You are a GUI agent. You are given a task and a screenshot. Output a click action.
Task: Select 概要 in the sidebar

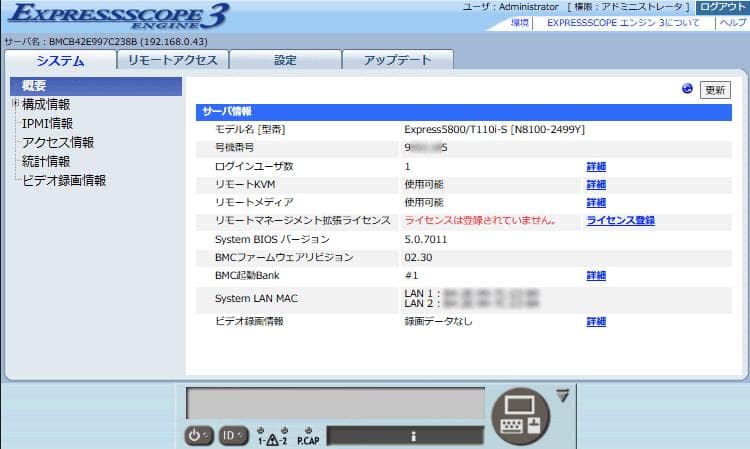pyautogui.click(x=96, y=86)
